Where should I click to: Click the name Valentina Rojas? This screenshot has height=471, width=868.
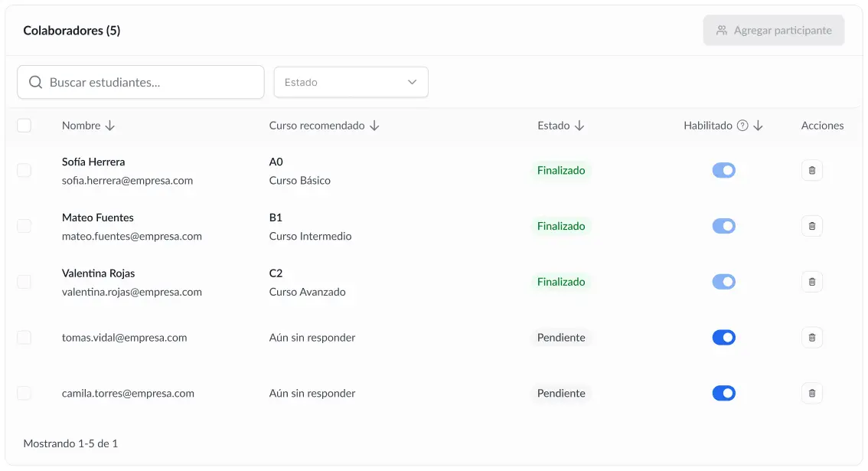(99, 273)
